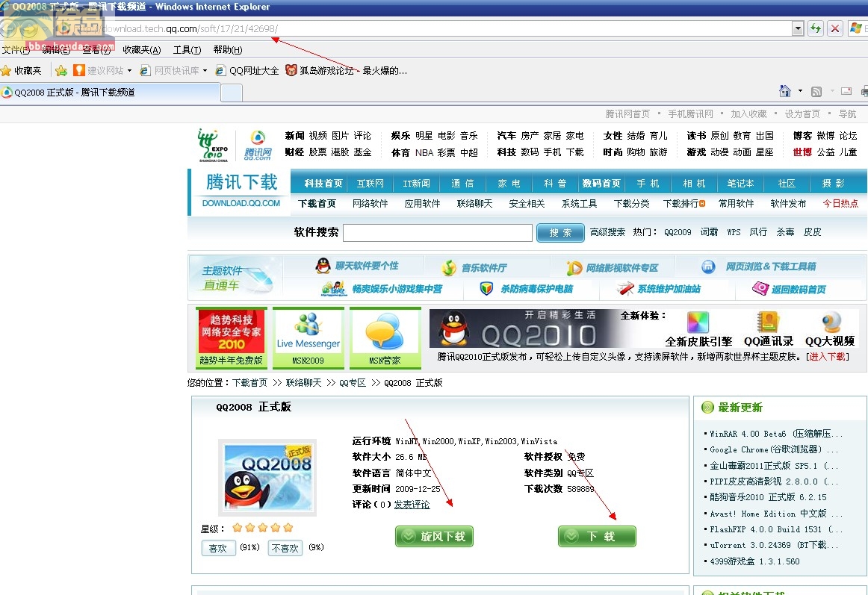Click the 网页浏览&下载工具箱 icon
Image resolution: width=868 pixels, height=595 pixels.
[x=708, y=267]
